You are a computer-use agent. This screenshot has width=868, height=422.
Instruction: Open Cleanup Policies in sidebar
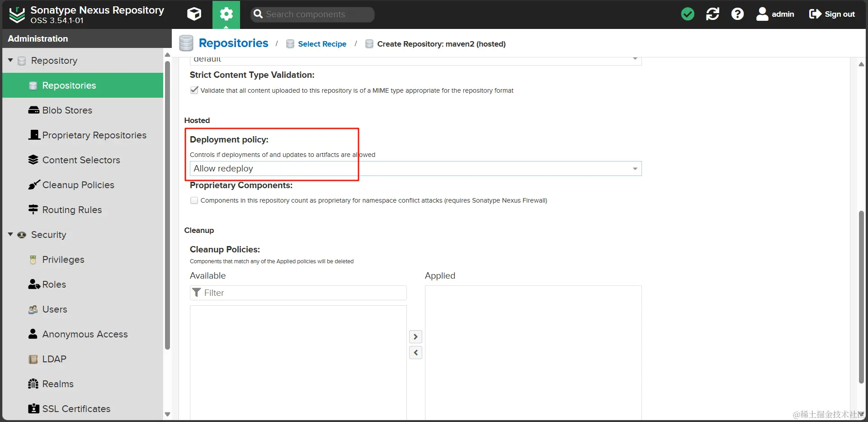point(78,185)
